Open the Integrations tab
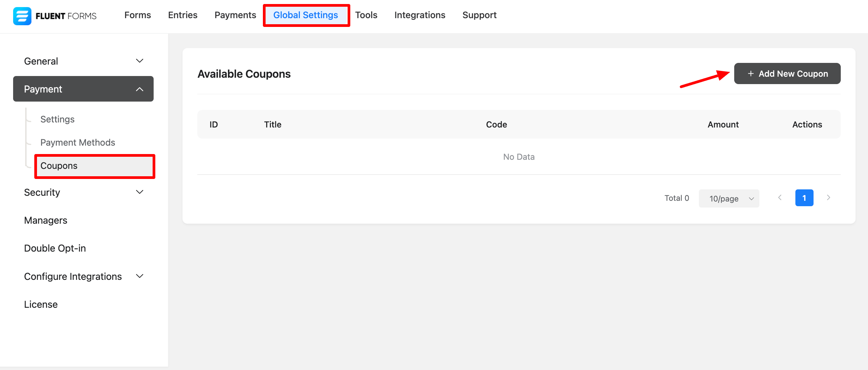 (x=420, y=15)
